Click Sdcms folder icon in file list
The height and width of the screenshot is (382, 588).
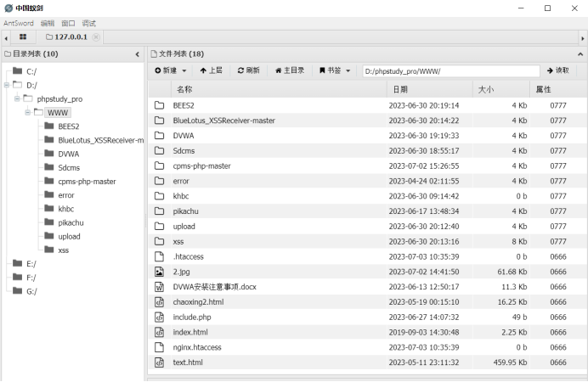tap(160, 150)
